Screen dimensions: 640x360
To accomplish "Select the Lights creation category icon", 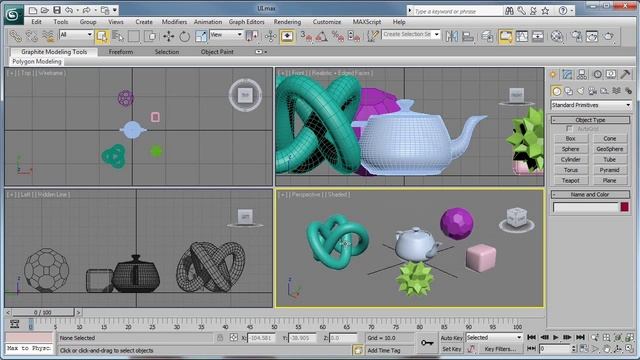I will point(580,91).
